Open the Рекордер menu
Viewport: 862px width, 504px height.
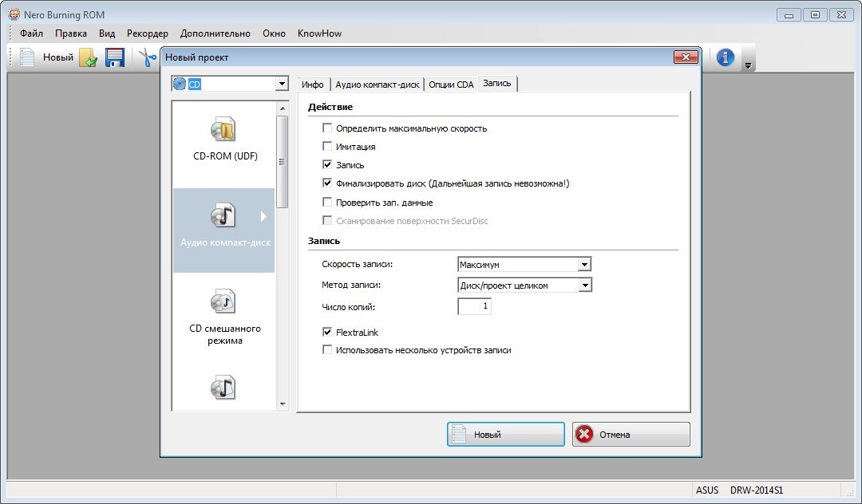[x=147, y=33]
